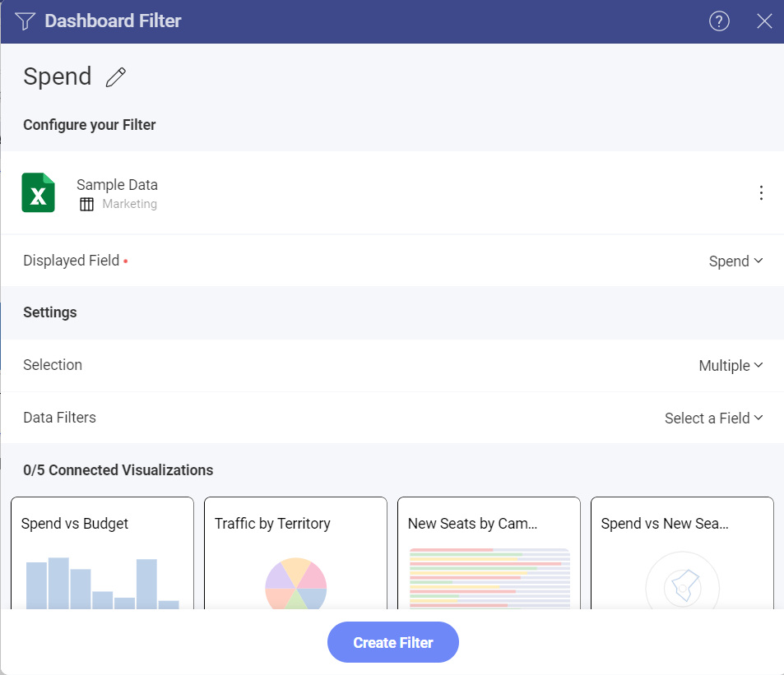Click the Data Filters setting label
The width and height of the screenshot is (784, 675).
pos(59,417)
